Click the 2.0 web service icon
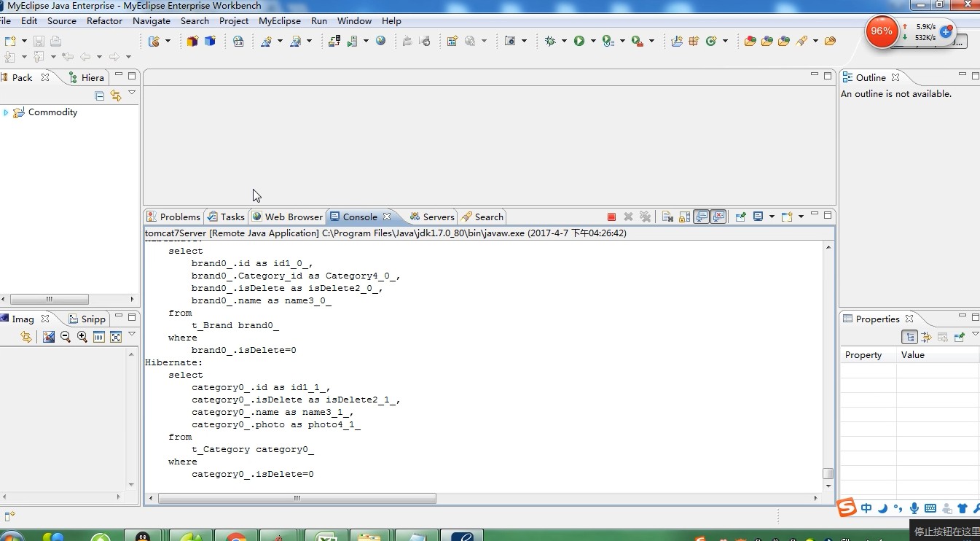 pyautogui.click(x=238, y=41)
